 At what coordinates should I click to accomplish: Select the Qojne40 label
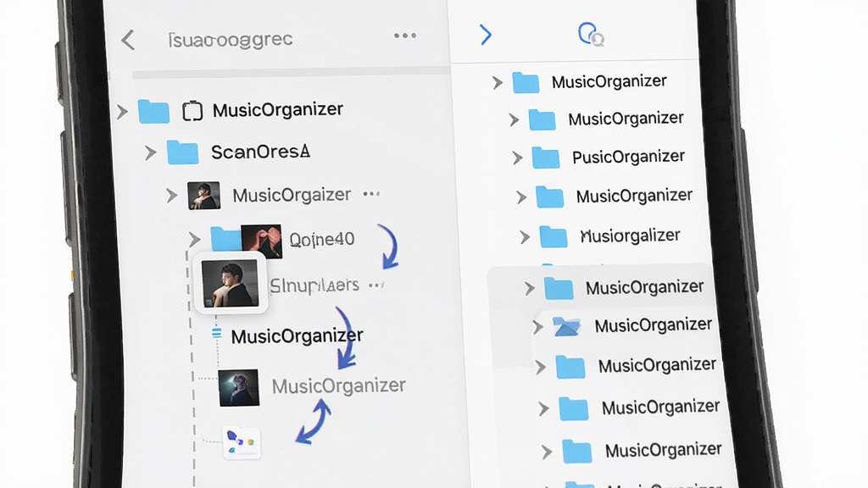(321, 239)
